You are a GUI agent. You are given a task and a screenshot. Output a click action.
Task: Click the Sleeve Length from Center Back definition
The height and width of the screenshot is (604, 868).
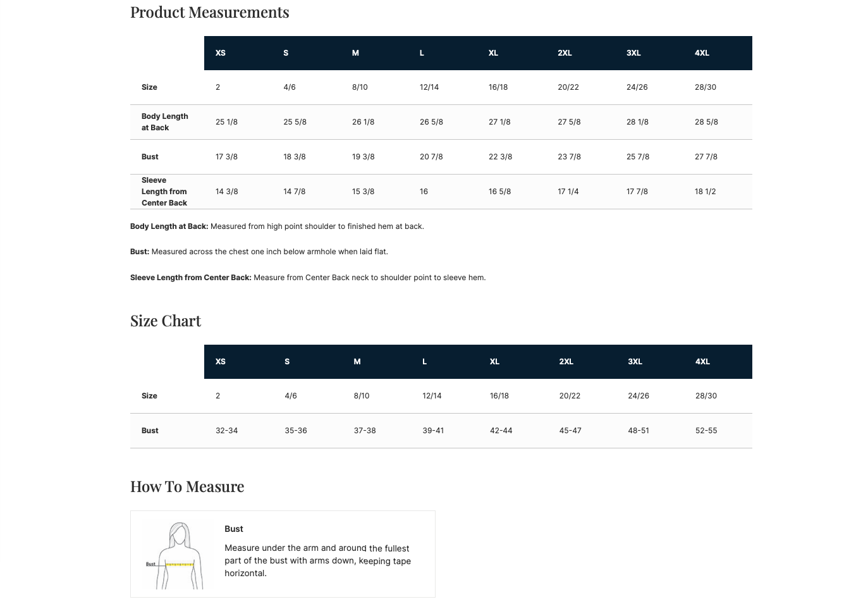(x=308, y=278)
